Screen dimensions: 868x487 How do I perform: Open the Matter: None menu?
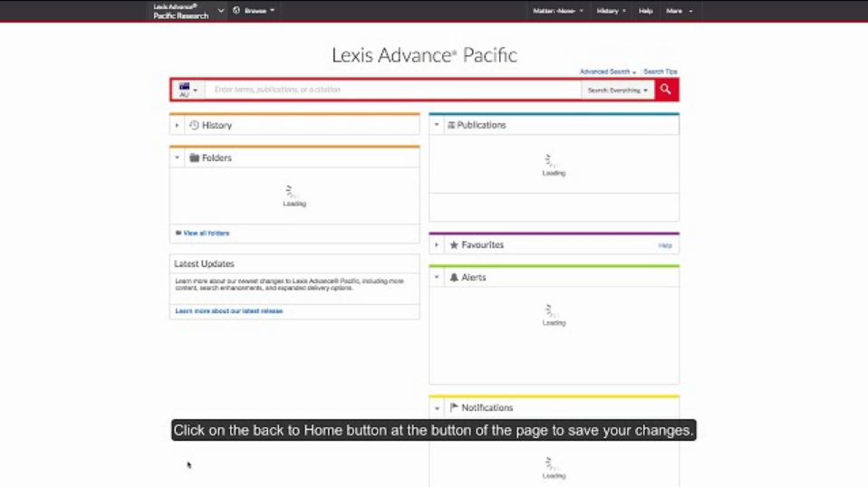[558, 11]
